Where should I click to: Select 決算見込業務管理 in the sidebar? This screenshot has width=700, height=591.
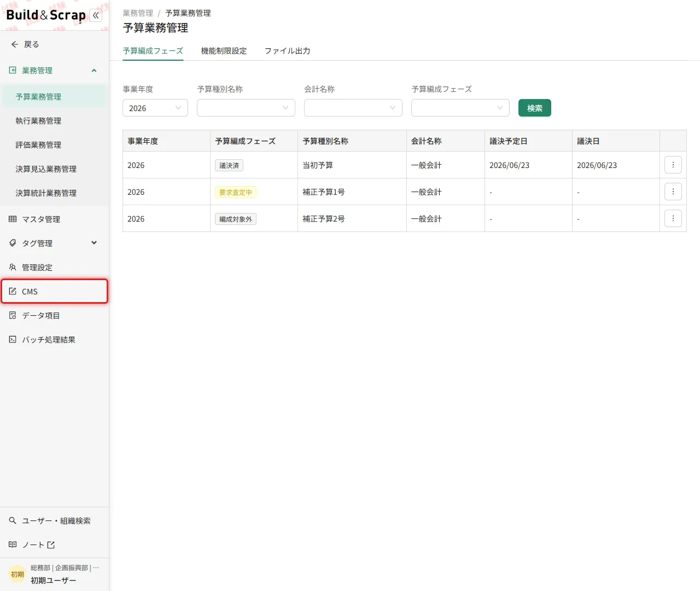tap(54, 169)
